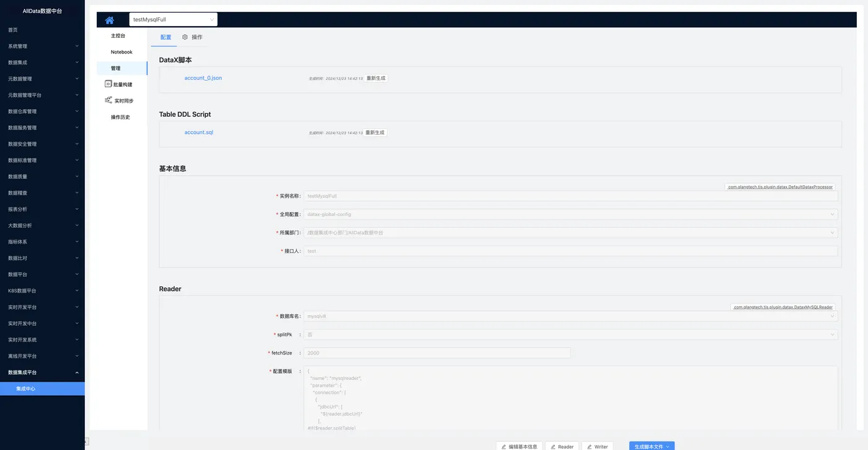Click the fetchSize input field
The height and width of the screenshot is (450, 868).
click(x=437, y=353)
